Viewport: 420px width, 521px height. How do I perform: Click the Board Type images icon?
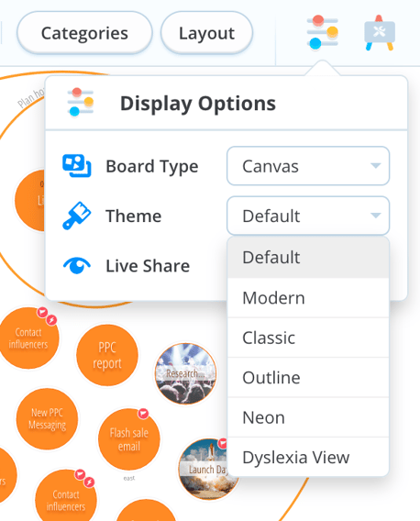77,166
